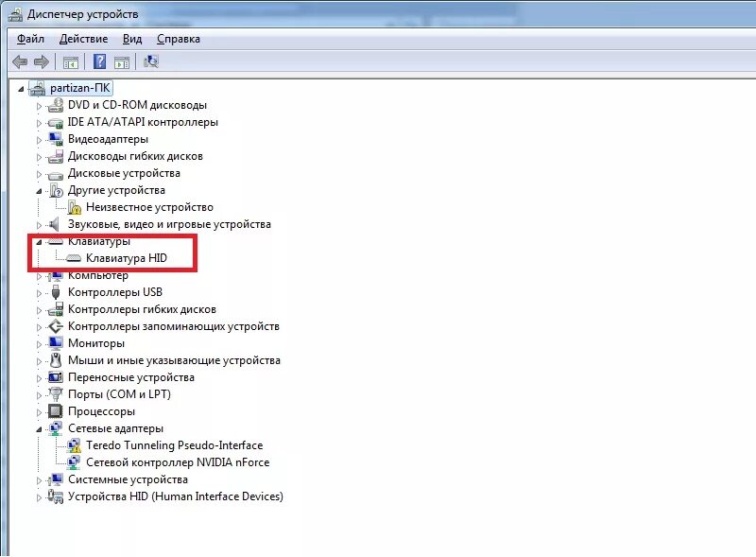Click the Мониторы monitor icon
This screenshot has height=557, width=756.
56,343
